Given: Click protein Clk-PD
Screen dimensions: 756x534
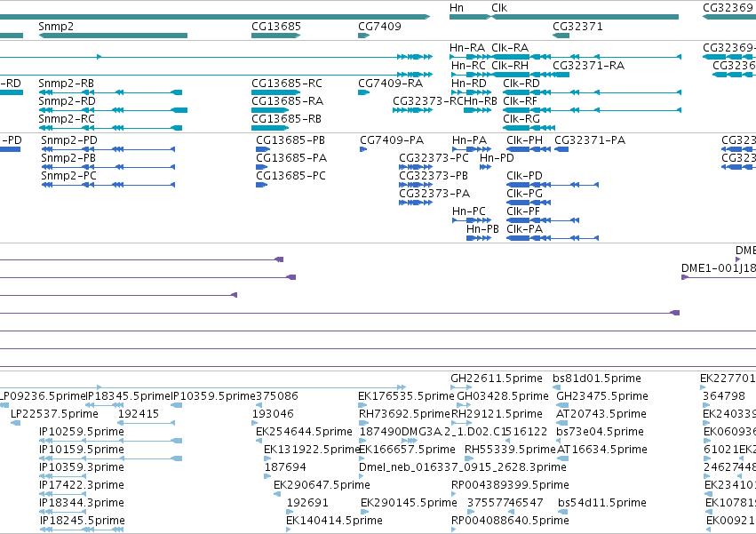Looking at the screenshot, I should [x=524, y=176].
